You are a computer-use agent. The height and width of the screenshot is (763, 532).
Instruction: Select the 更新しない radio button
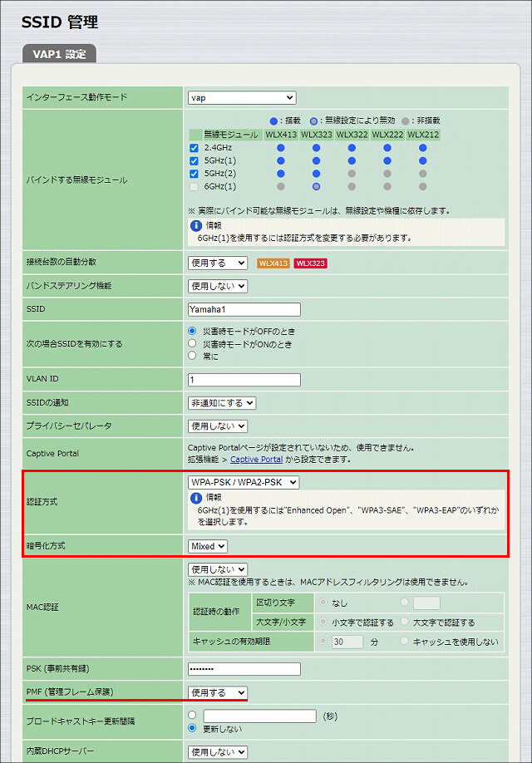[192, 728]
